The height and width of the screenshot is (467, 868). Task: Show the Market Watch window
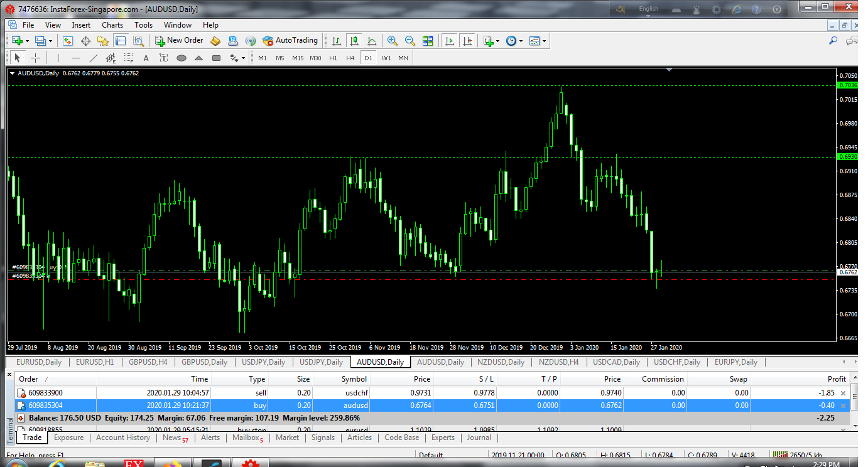tap(68, 41)
